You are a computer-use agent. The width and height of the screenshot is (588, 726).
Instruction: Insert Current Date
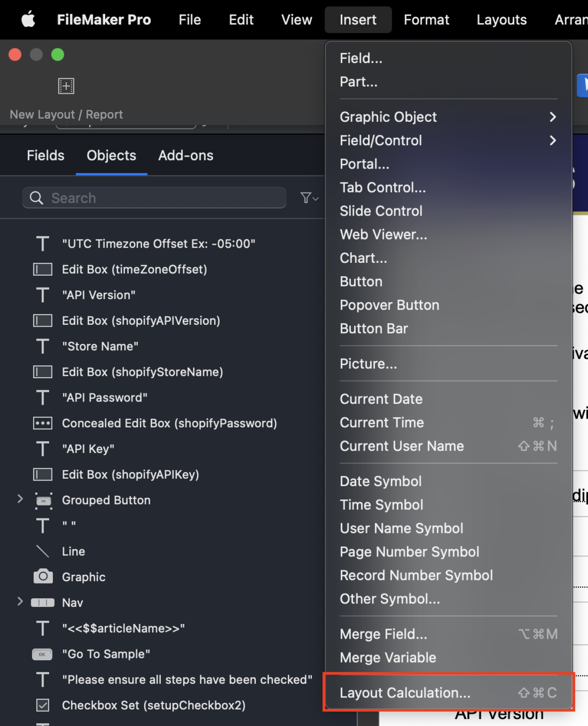(x=448, y=399)
